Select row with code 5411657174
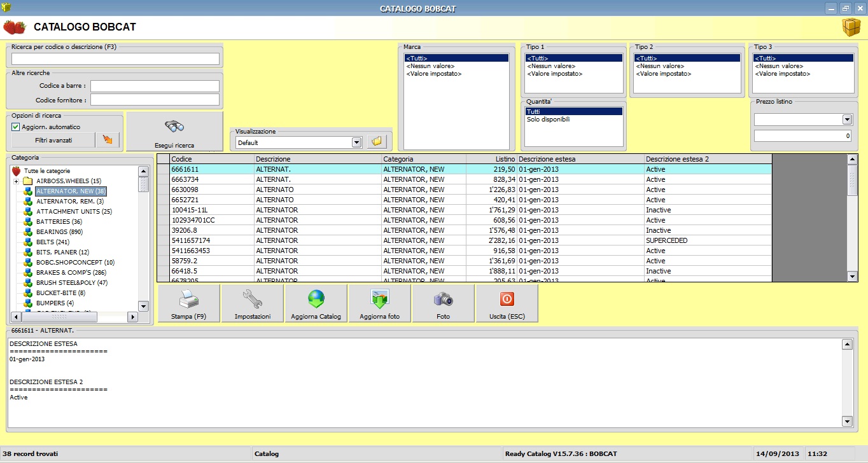 465,240
